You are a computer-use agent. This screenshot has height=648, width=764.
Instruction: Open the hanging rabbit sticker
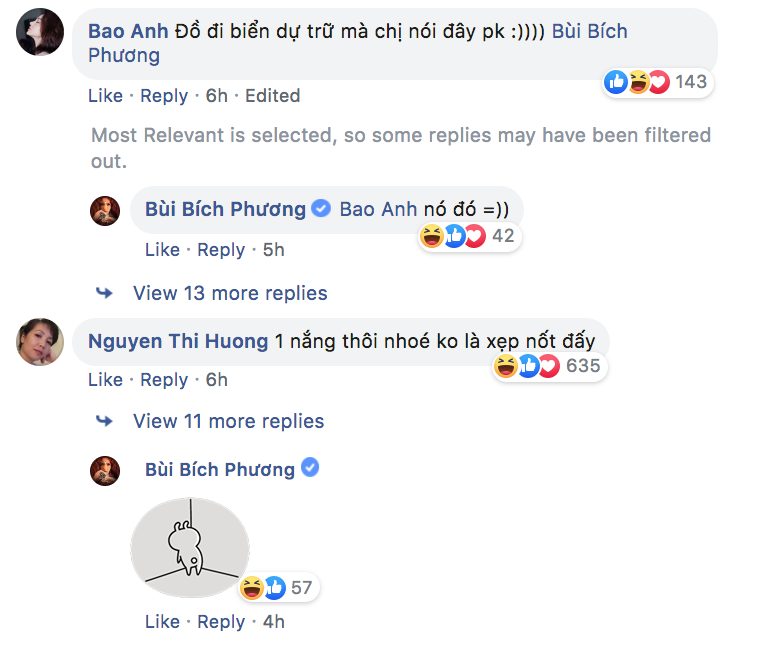click(x=190, y=548)
